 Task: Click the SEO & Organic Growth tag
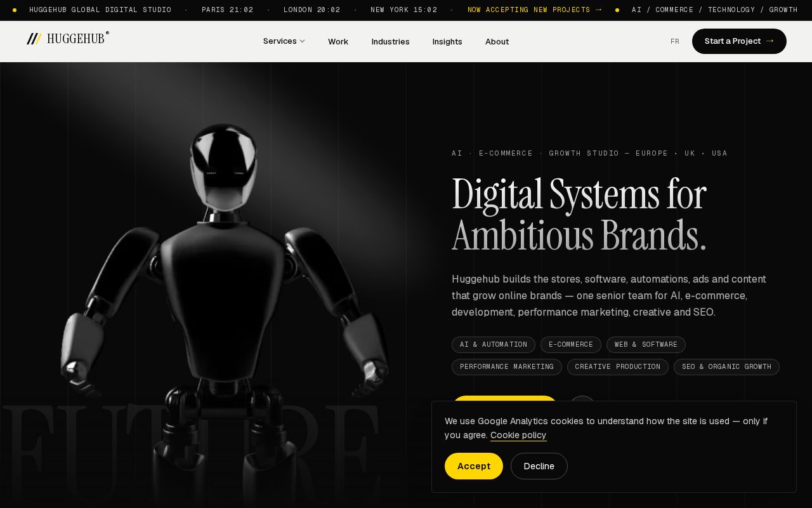coord(726,367)
